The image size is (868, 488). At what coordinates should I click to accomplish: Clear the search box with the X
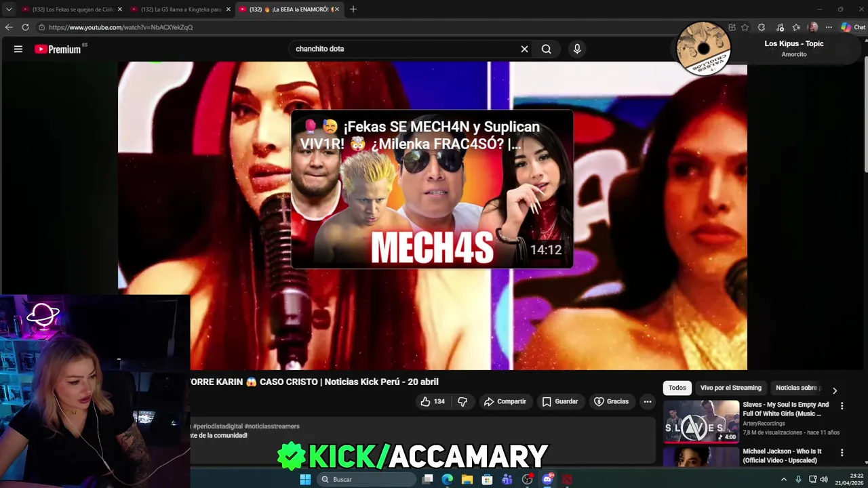pos(524,49)
